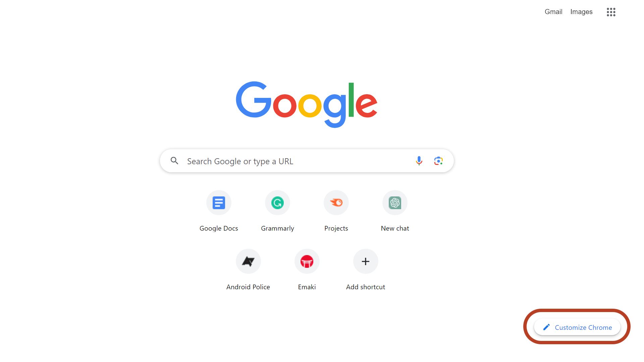
Task: Open New chat shortcut
Action: (394, 202)
